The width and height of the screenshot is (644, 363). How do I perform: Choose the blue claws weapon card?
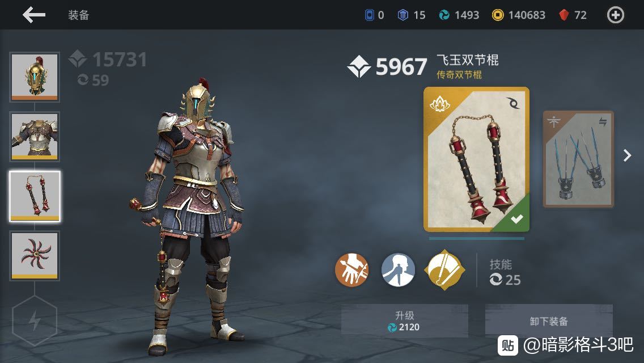click(578, 159)
